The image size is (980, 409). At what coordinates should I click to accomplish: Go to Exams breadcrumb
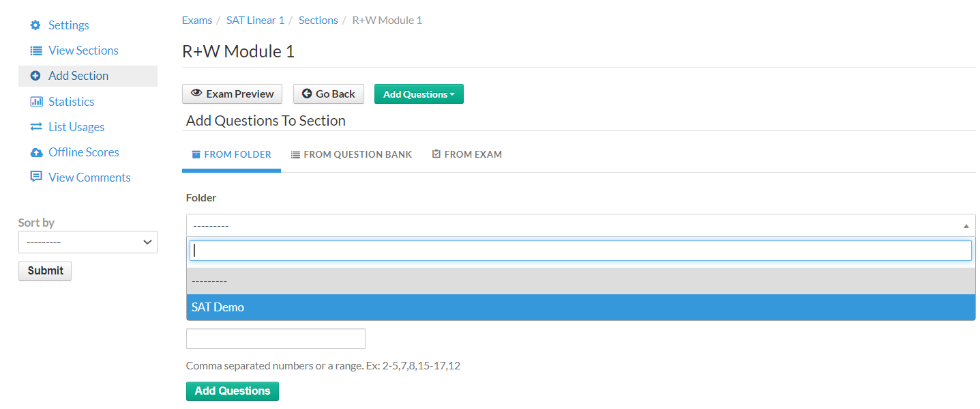[x=197, y=20]
